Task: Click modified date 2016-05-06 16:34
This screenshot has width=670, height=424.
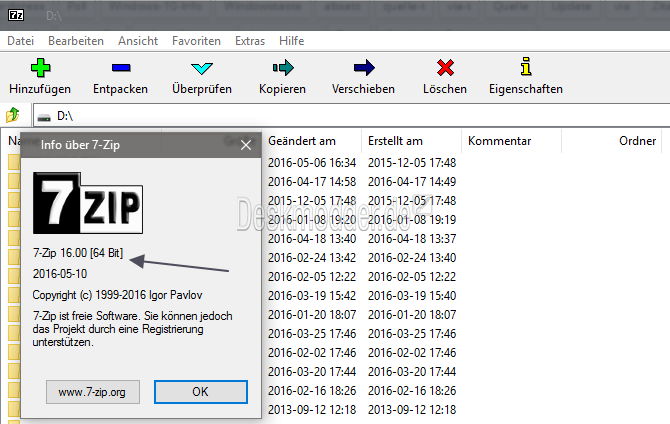Action: [x=312, y=163]
